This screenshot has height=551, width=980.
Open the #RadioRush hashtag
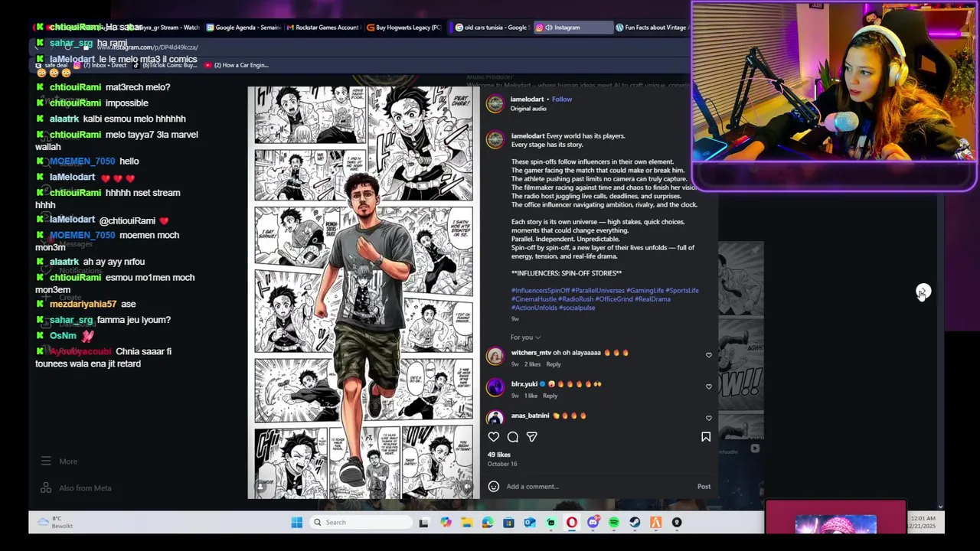(x=576, y=299)
